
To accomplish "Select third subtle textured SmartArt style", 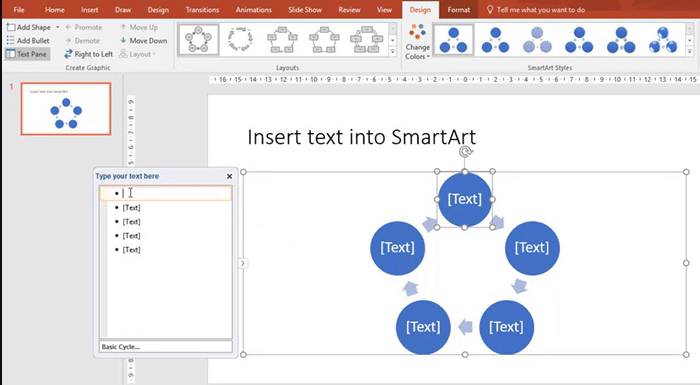I will pos(537,40).
